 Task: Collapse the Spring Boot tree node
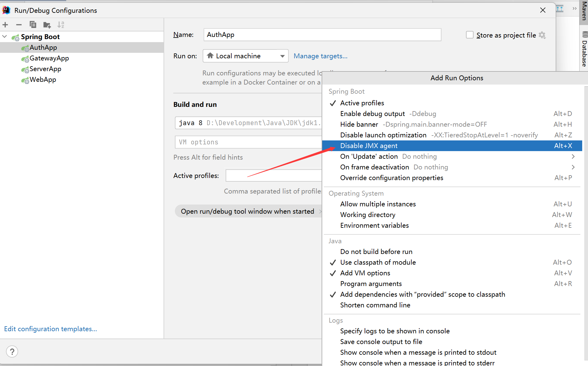click(x=5, y=37)
